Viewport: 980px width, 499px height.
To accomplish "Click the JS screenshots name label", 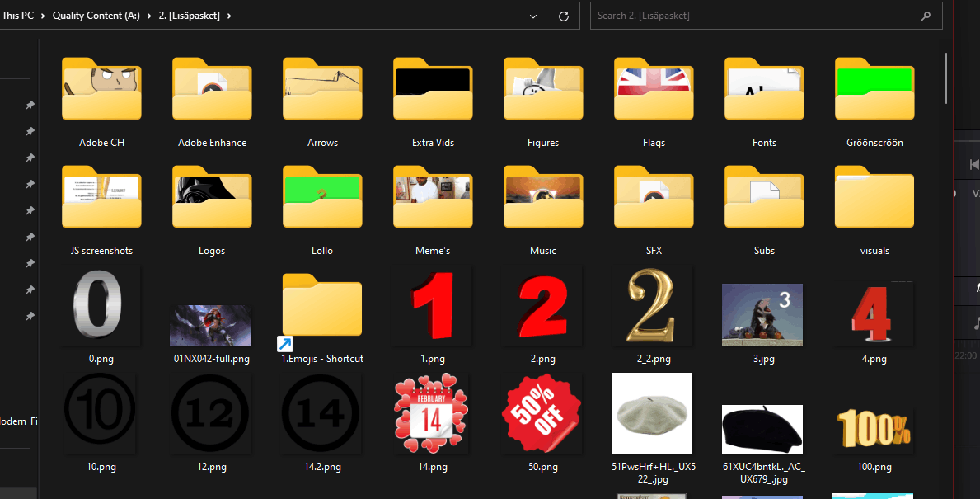I will click(101, 251).
